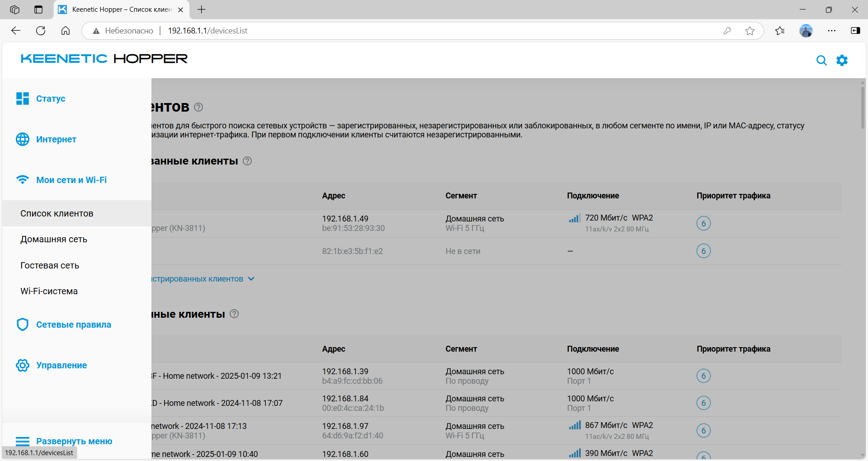
Task: Open settings via the top-right gear icon
Action: click(842, 61)
